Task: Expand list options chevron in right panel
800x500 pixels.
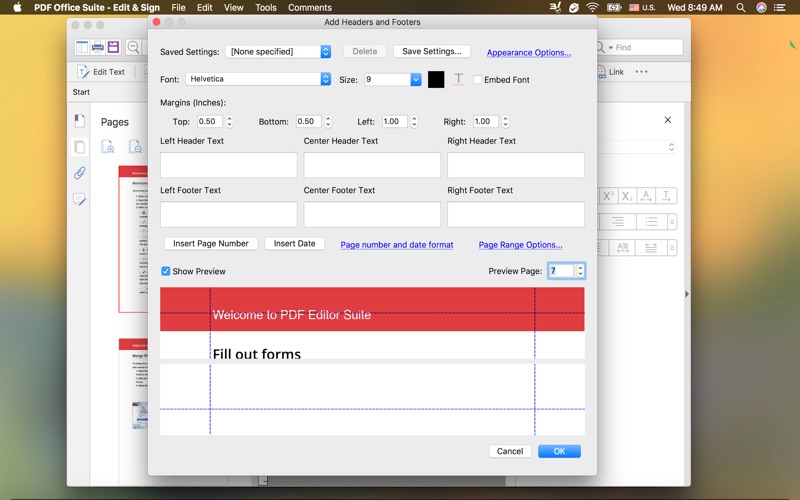Action: 672,221
